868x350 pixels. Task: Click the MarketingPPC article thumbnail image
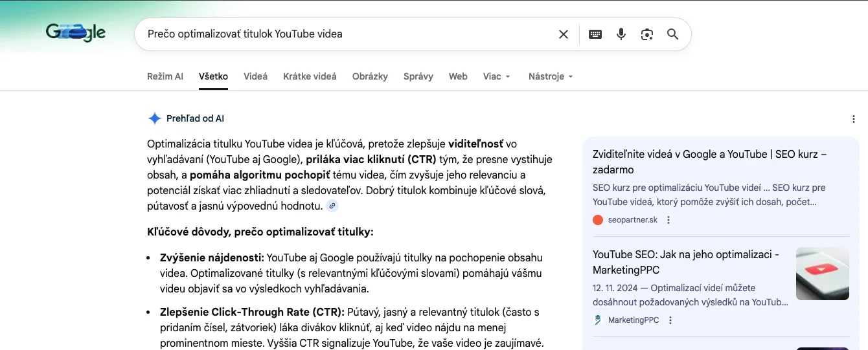pyautogui.click(x=822, y=274)
